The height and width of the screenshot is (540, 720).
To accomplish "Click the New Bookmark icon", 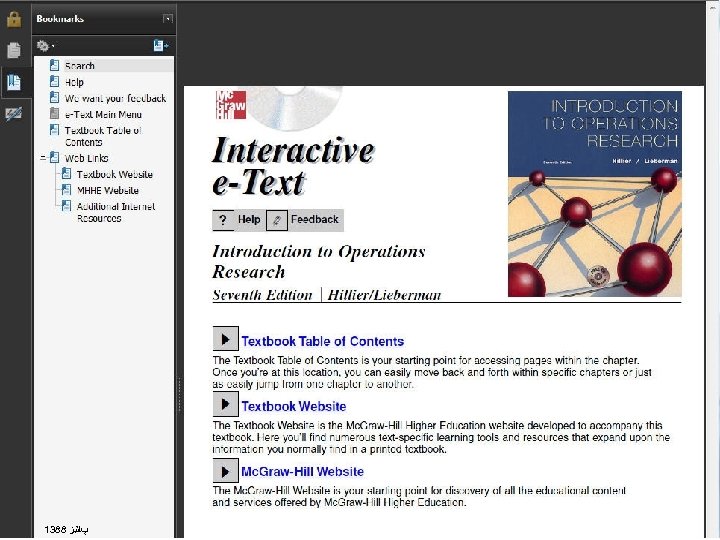I will [x=161, y=45].
